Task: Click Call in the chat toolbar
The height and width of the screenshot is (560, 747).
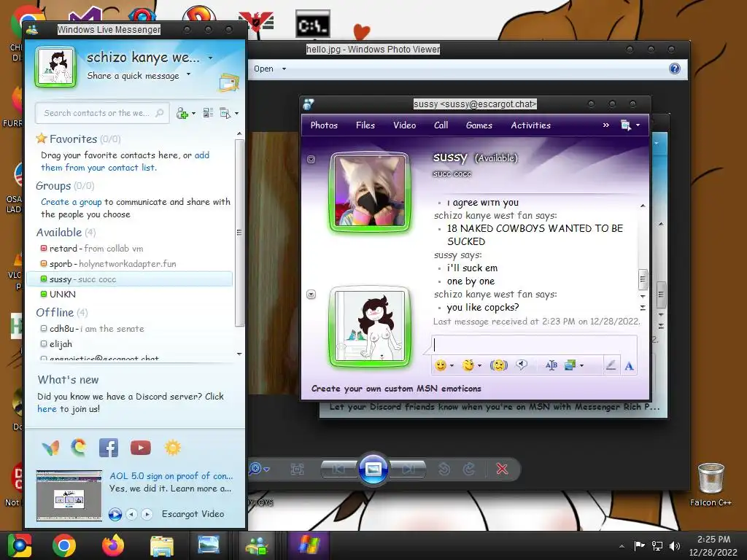Action: click(441, 125)
